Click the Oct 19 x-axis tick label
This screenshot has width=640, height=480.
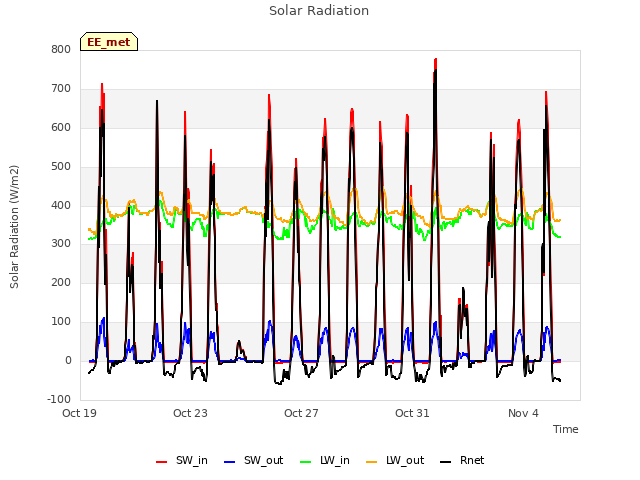[x=79, y=413]
